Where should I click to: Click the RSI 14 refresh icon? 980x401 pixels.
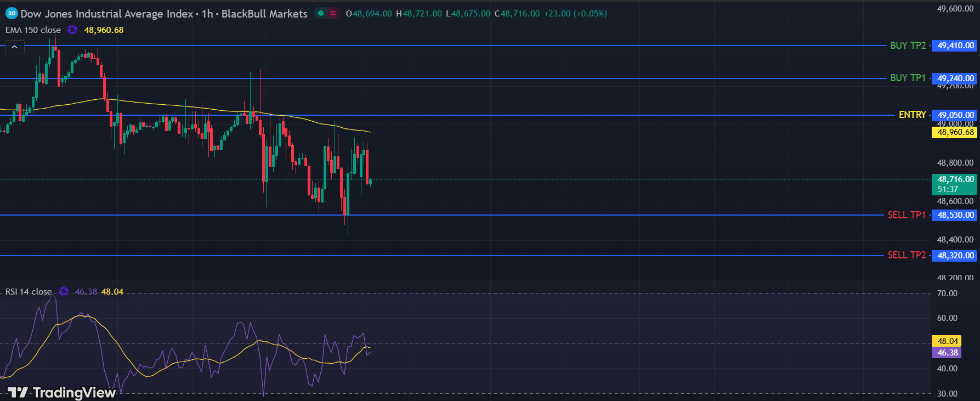(64, 291)
